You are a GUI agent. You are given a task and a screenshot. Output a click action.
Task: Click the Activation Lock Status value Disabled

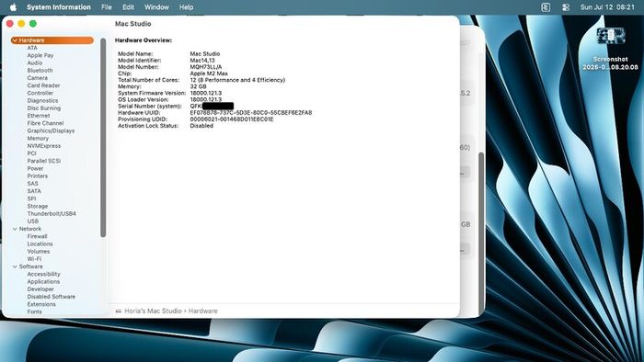(x=201, y=126)
